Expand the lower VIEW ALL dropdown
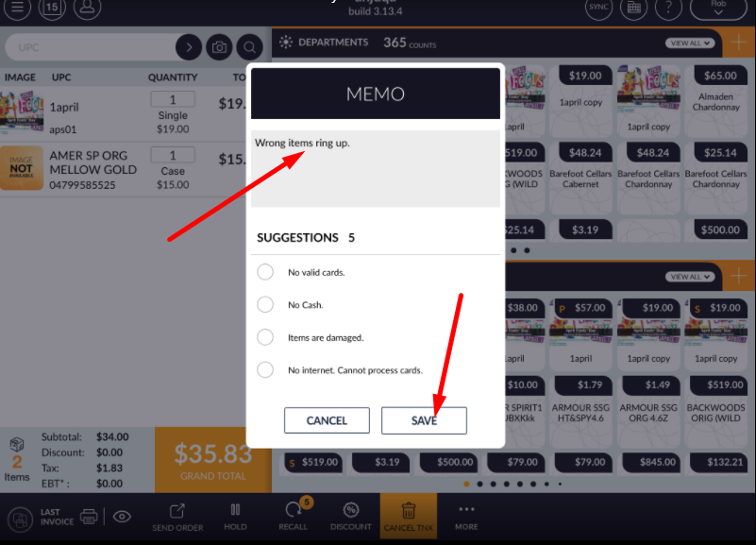This screenshot has width=756, height=545. point(690,277)
